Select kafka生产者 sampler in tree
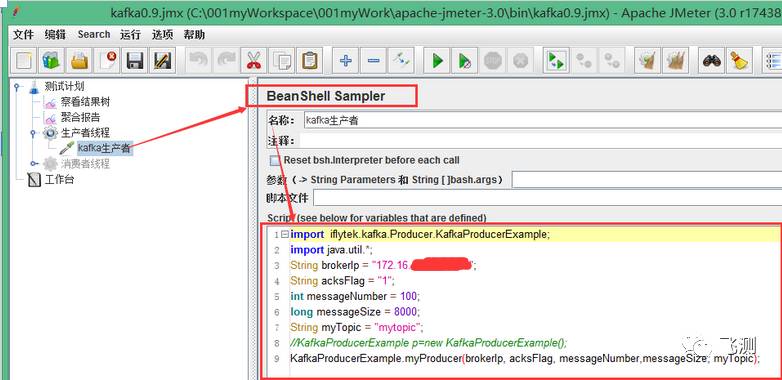The image size is (782, 380). [105, 148]
